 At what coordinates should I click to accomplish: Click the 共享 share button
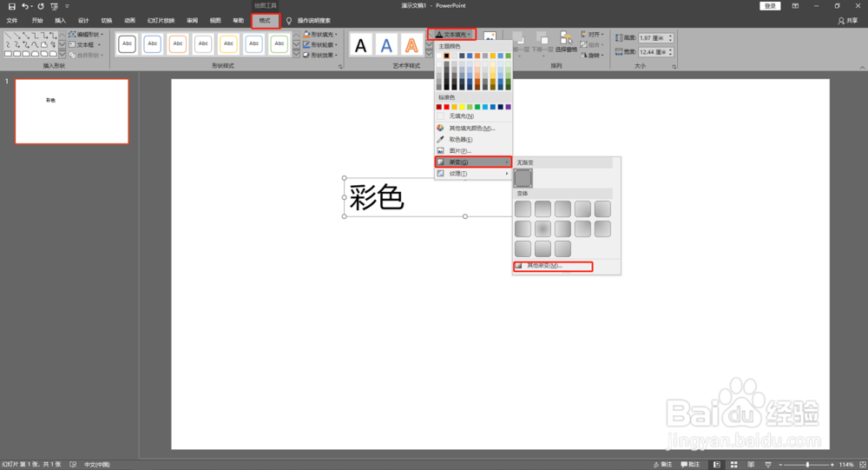(848, 21)
